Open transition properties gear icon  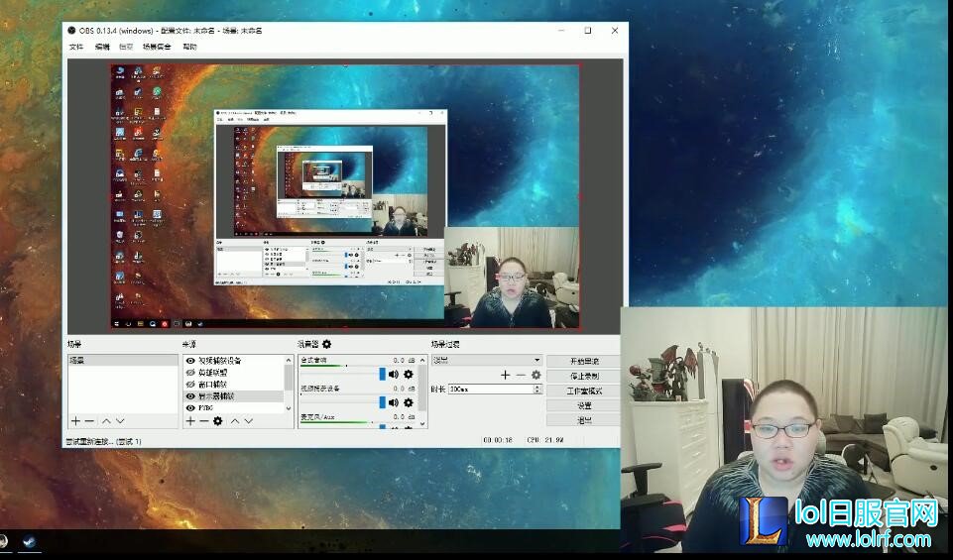pyautogui.click(x=536, y=375)
